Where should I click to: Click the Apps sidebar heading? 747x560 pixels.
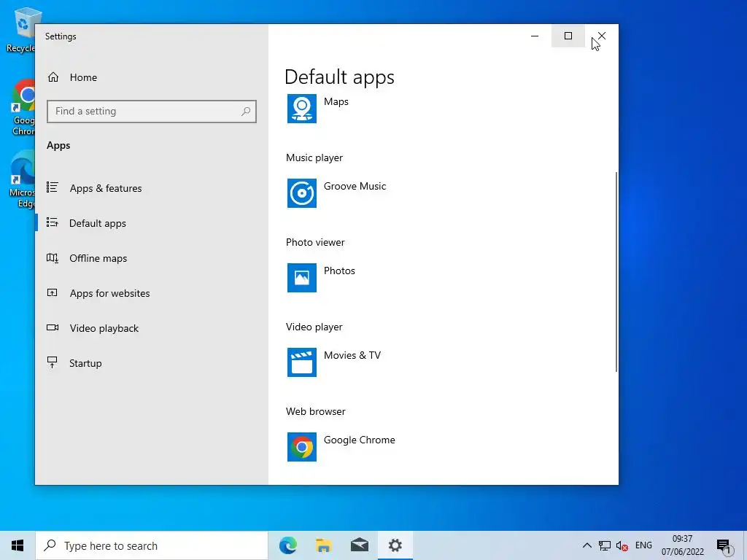[58, 146]
